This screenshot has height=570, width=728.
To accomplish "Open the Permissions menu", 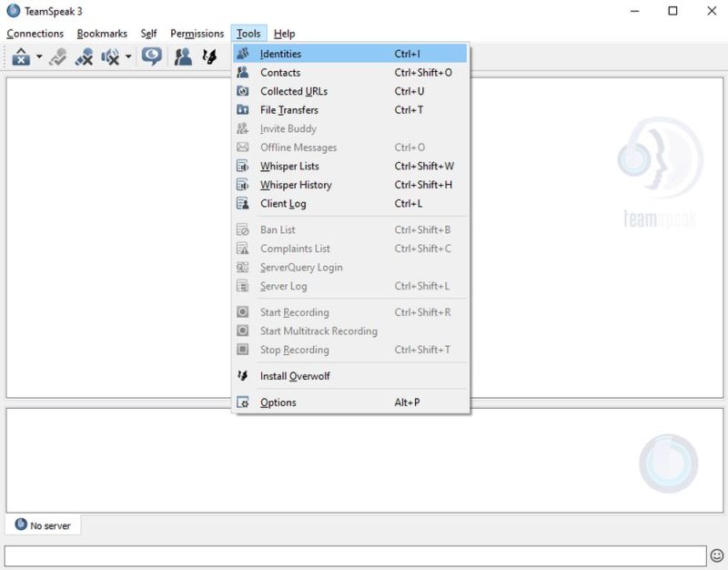I will 197,34.
